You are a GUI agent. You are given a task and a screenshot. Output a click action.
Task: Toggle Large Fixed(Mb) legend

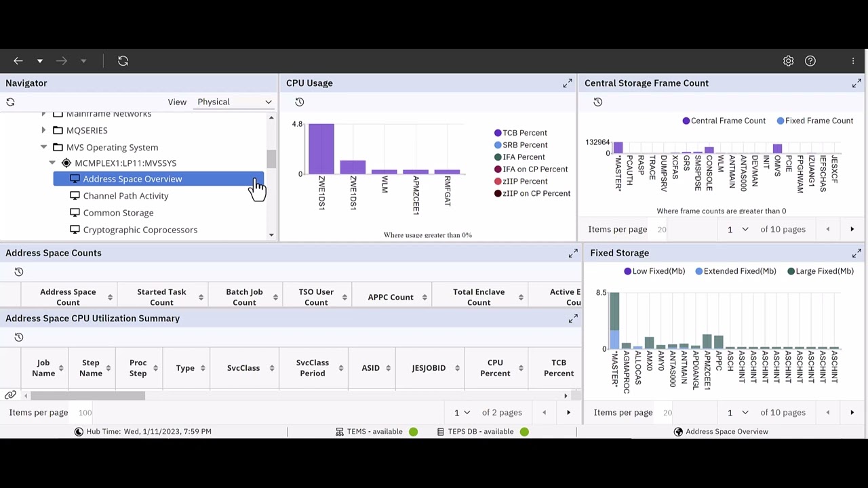[x=821, y=271]
